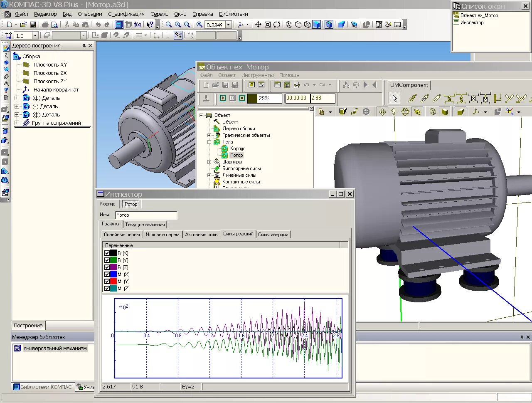Select Объект ex_Мотор in Список окон

click(479, 15)
